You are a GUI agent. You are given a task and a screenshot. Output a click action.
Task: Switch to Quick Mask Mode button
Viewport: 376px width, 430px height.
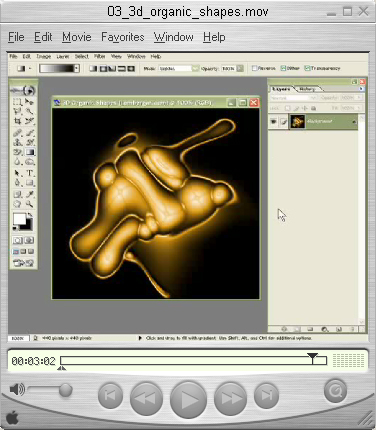coord(29,240)
